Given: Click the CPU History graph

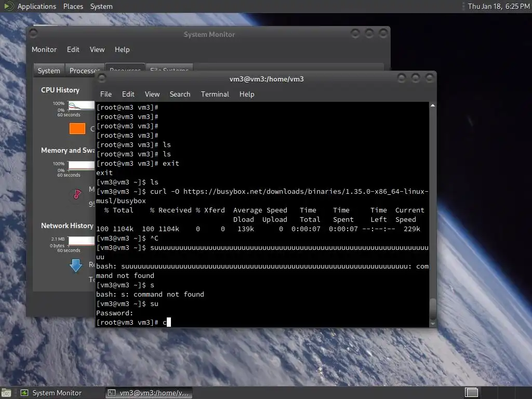Looking at the screenshot, I should [81, 105].
